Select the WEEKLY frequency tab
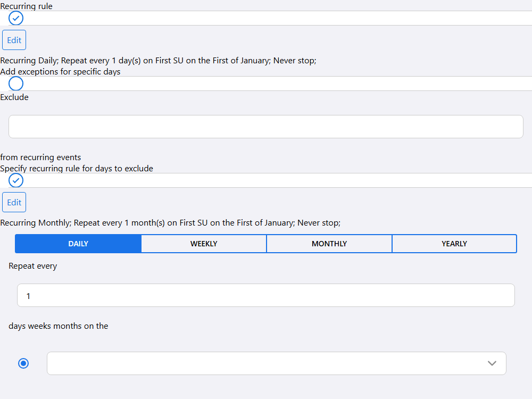 [204, 244]
